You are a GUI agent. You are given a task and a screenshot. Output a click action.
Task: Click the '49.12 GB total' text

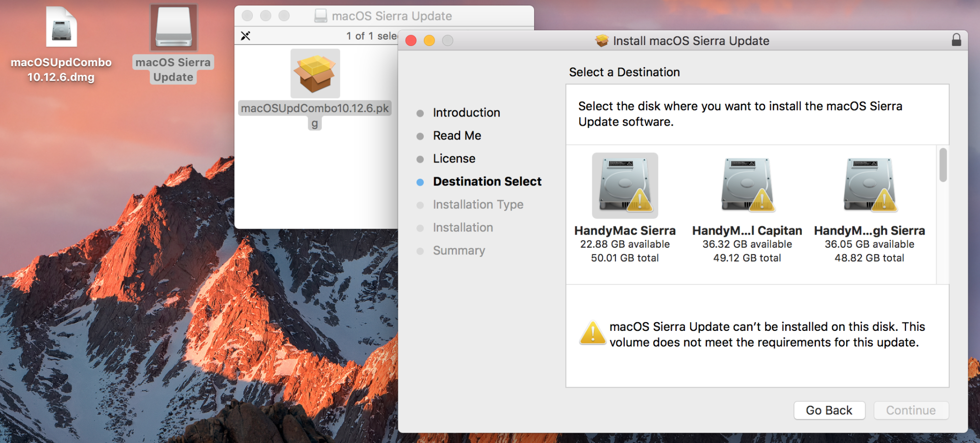point(747,258)
